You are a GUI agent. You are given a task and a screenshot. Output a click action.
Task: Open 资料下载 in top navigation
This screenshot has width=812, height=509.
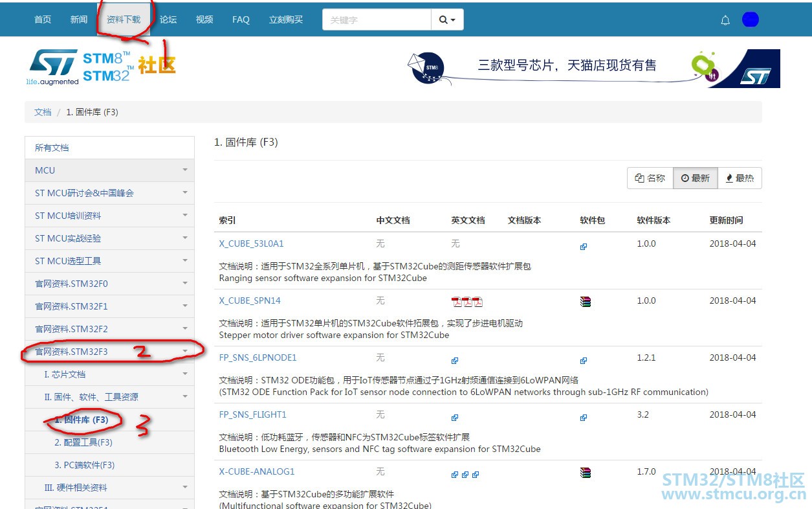click(124, 19)
